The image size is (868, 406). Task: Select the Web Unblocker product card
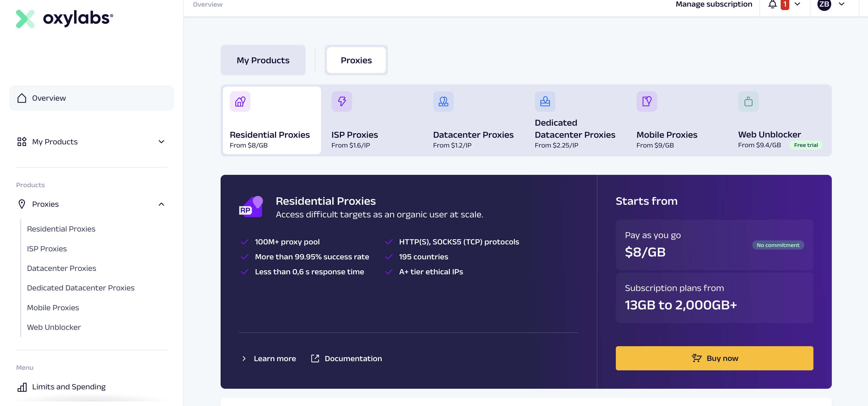click(780, 120)
